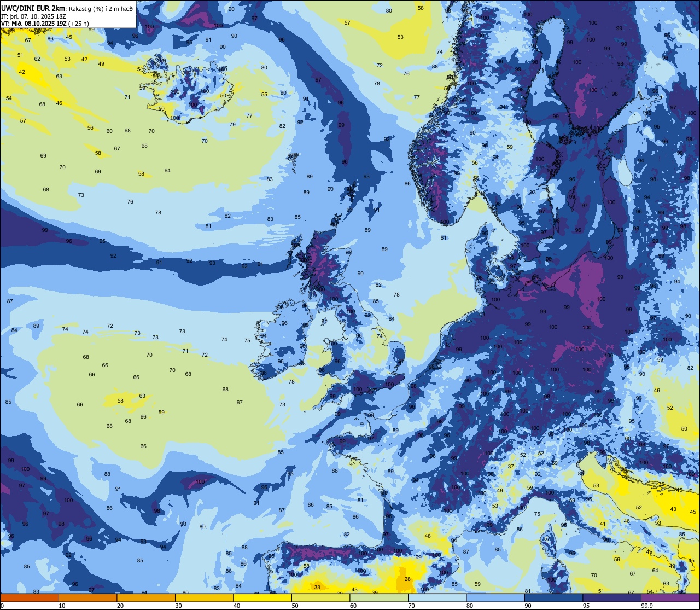
Task: Click the humidity value '33' on the map
Action: tap(317, 587)
